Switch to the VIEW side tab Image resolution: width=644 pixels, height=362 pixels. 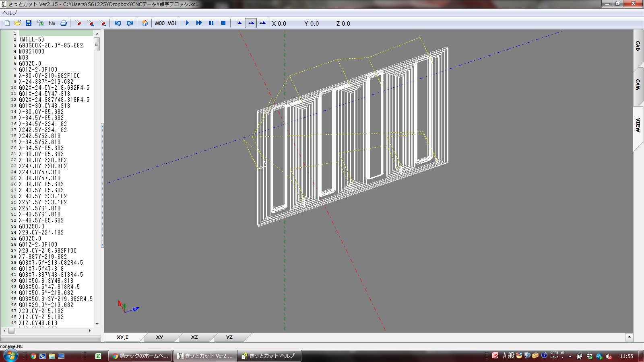point(638,125)
